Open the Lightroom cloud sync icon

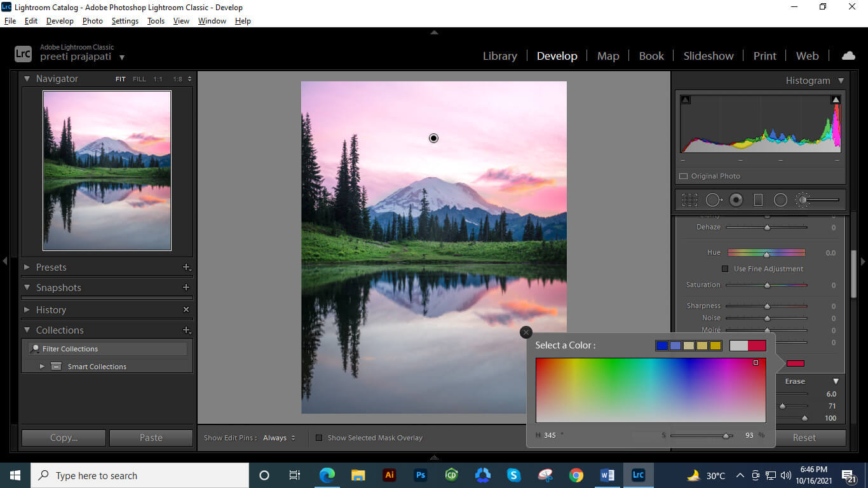coord(848,55)
